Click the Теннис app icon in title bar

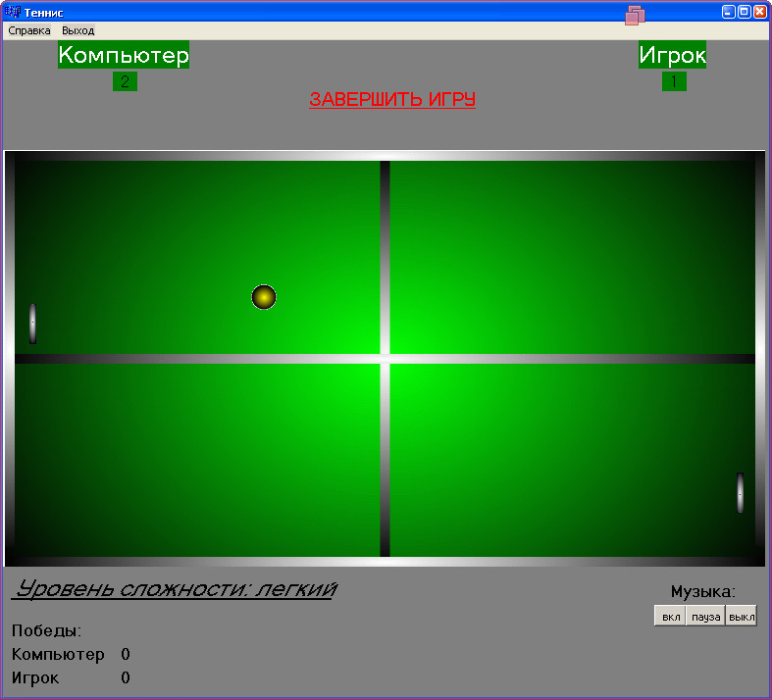[13, 12]
